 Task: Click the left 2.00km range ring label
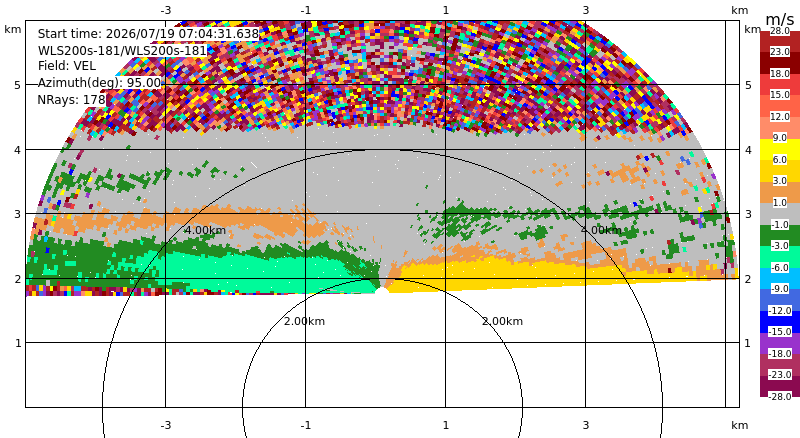(x=305, y=321)
